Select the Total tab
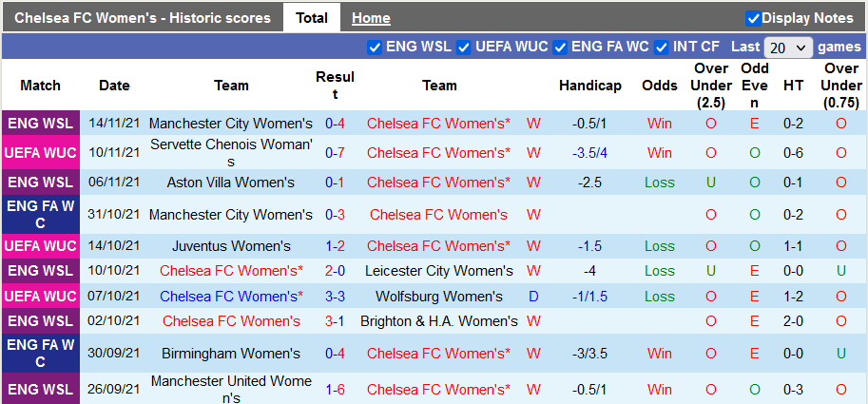 [312, 18]
